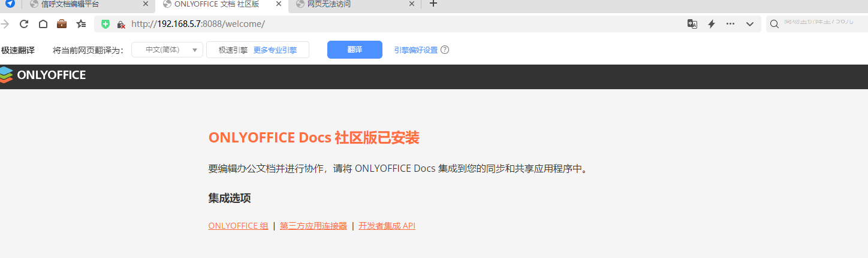Close the ONLYOFFICE 文档 社区版 tab

tap(279, 4)
